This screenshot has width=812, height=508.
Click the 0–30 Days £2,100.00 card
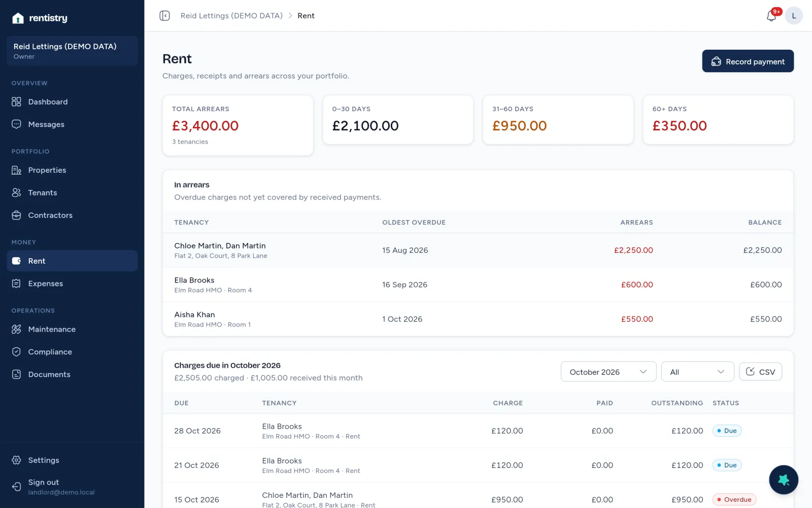coord(398,120)
